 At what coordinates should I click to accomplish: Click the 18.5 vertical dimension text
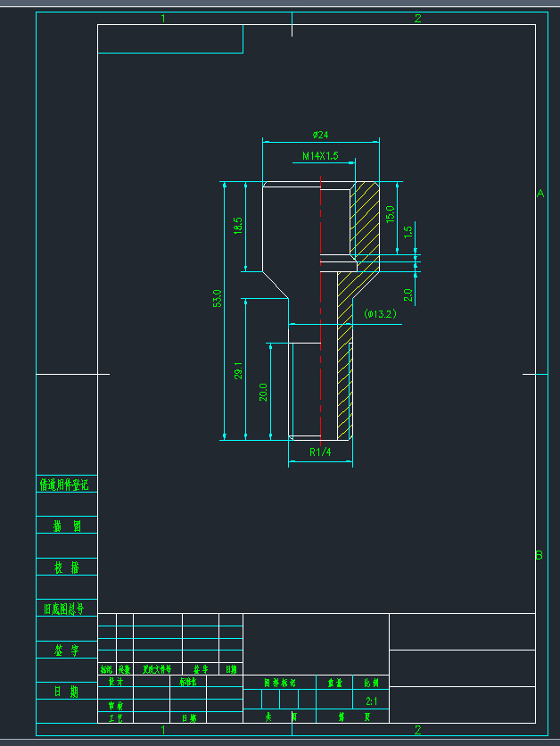[x=238, y=226]
